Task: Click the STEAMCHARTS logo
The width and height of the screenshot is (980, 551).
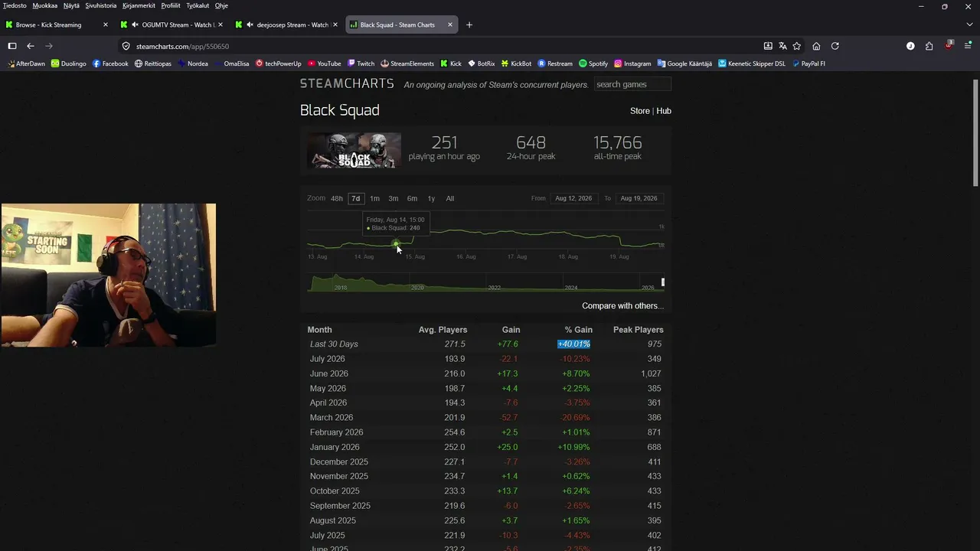Action: (x=347, y=83)
